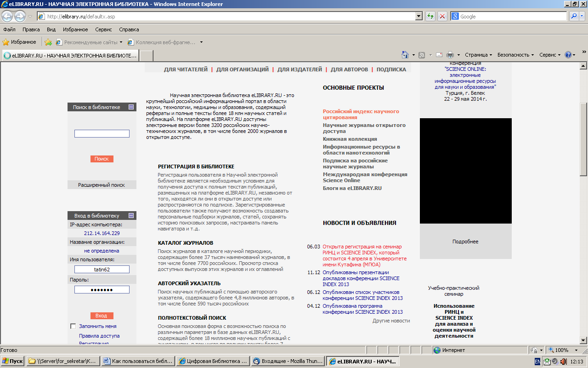Click the Home page icon in command bar
The height and width of the screenshot is (368, 588).
(405, 54)
